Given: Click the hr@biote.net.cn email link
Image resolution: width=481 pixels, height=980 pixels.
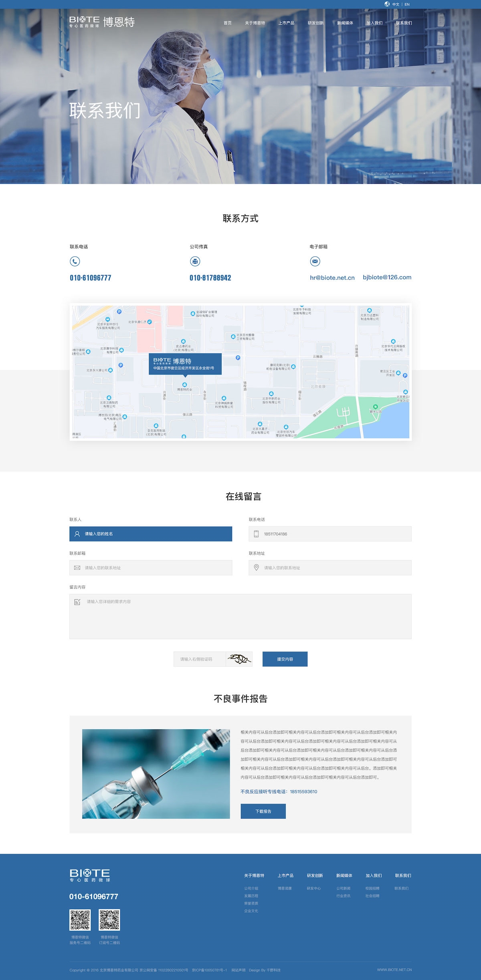Looking at the screenshot, I should [332, 278].
